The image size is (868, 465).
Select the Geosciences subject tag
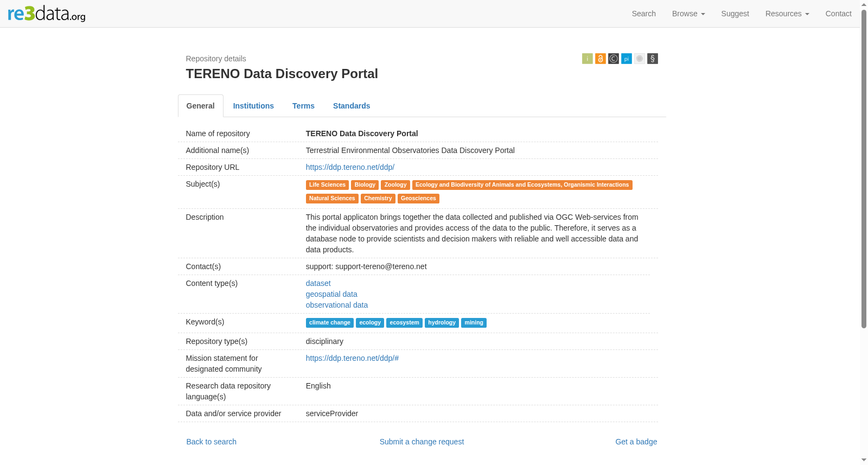click(418, 199)
